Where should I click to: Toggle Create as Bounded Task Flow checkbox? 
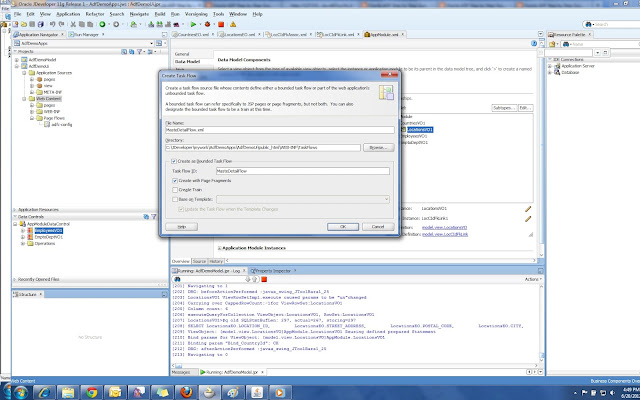click(174, 161)
